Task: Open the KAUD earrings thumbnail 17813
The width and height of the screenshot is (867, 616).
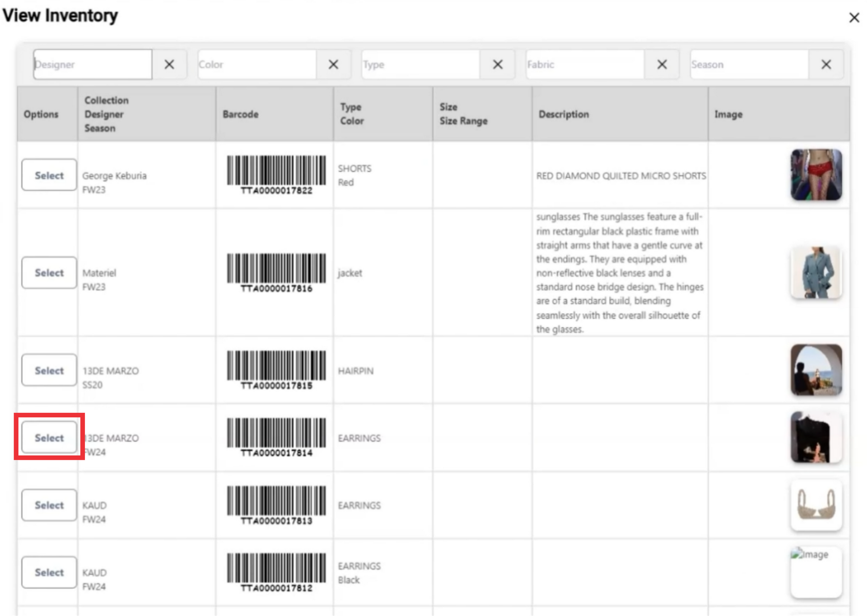Action: pos(816,505)
